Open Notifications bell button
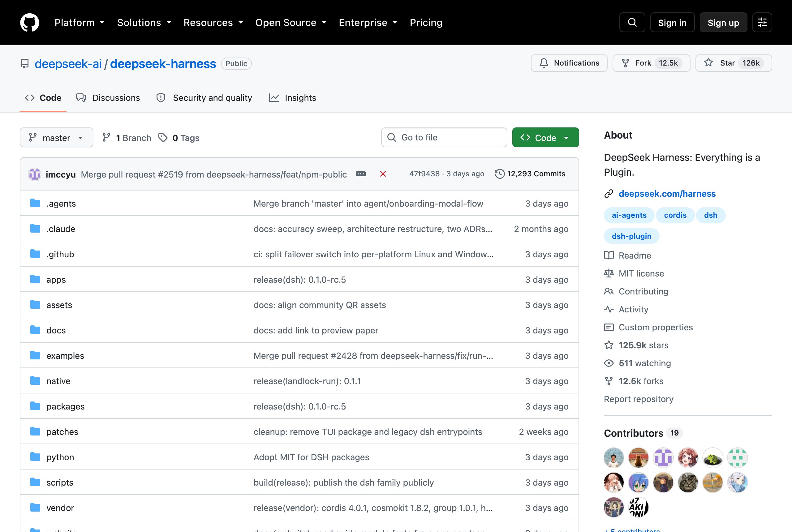Screen dimensions: 792x532 569,63
